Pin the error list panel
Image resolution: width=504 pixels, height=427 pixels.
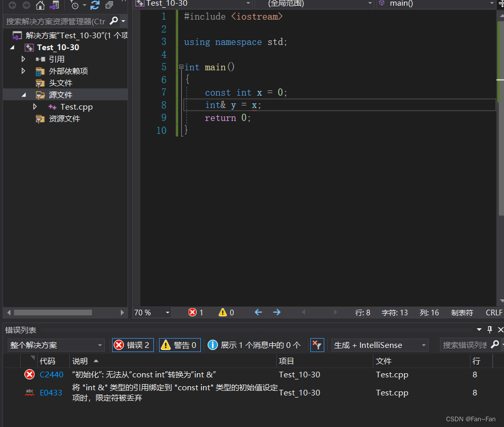[490, 330]
